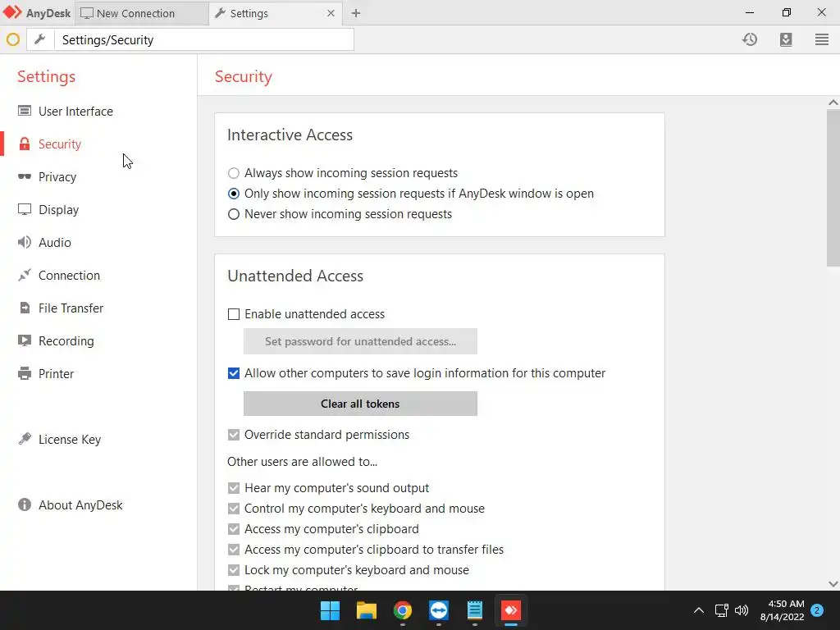Toggle clipboard to transfer files checkbox
Viewport: 840px width, 630px height.
pyautogui.click(x=234, y=550)
